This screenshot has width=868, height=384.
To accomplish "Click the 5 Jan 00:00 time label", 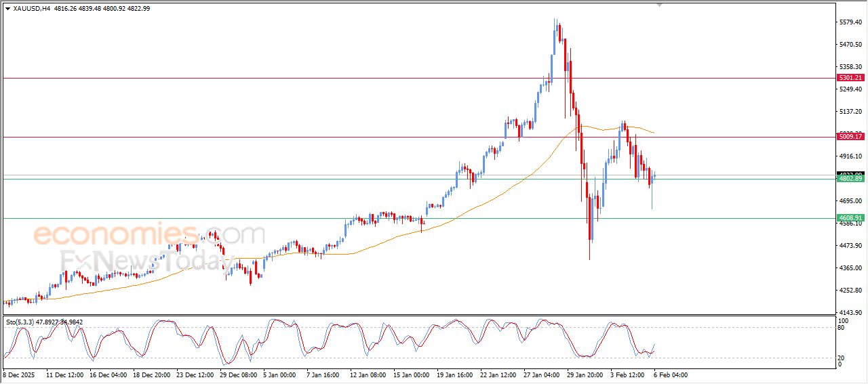I will 279,375.
